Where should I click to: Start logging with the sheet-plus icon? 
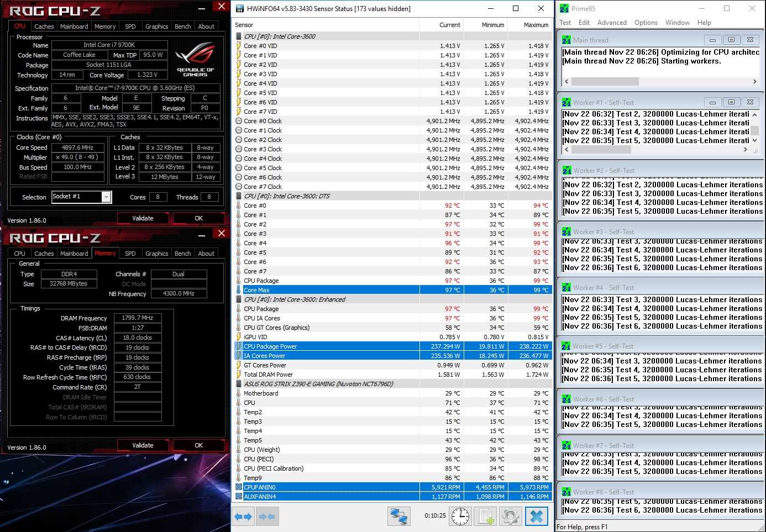486,517
